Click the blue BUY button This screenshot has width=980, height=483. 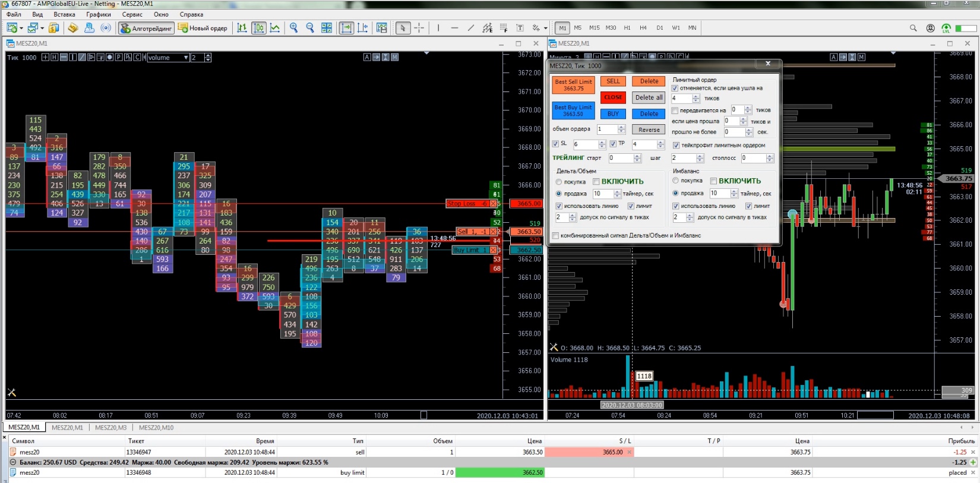[x=613, y=113]
